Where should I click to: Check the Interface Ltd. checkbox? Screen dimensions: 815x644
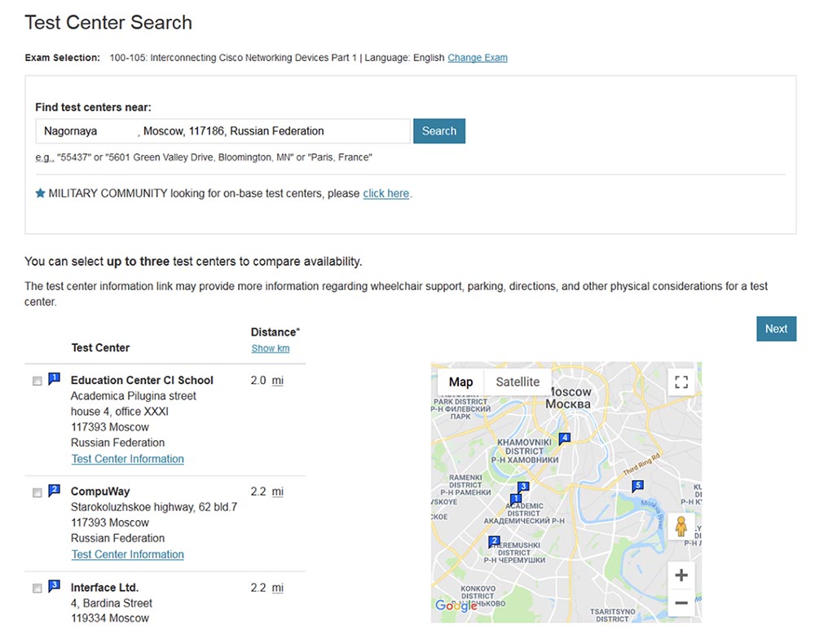click(x=37, y=589)
